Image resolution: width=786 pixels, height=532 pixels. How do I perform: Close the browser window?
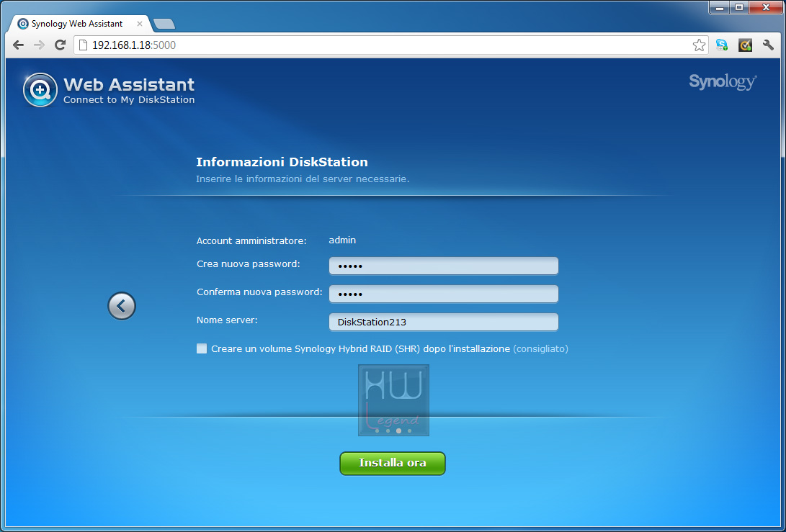pos(766,7)
